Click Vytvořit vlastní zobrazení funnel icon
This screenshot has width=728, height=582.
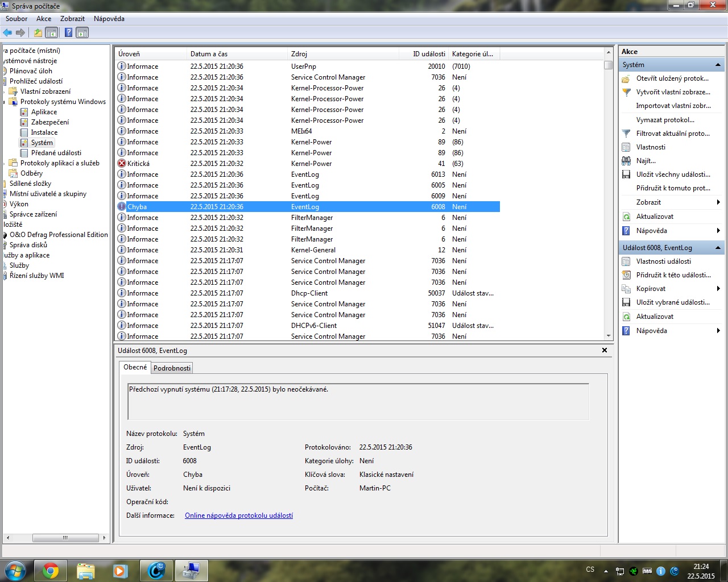point(626,92)
